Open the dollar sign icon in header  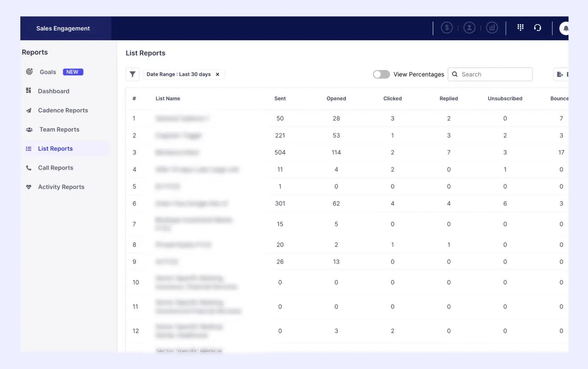click(x=447, y=28)
